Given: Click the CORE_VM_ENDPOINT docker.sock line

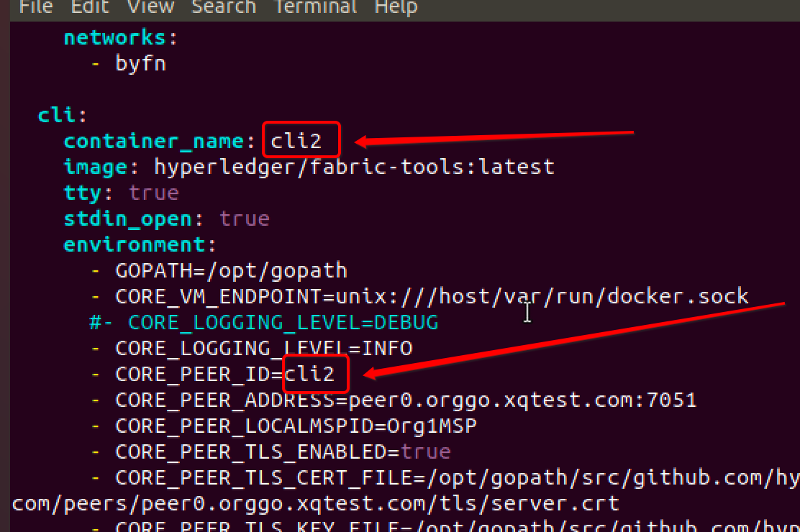Looking at the screenshot, I should [x=432, y=295].
